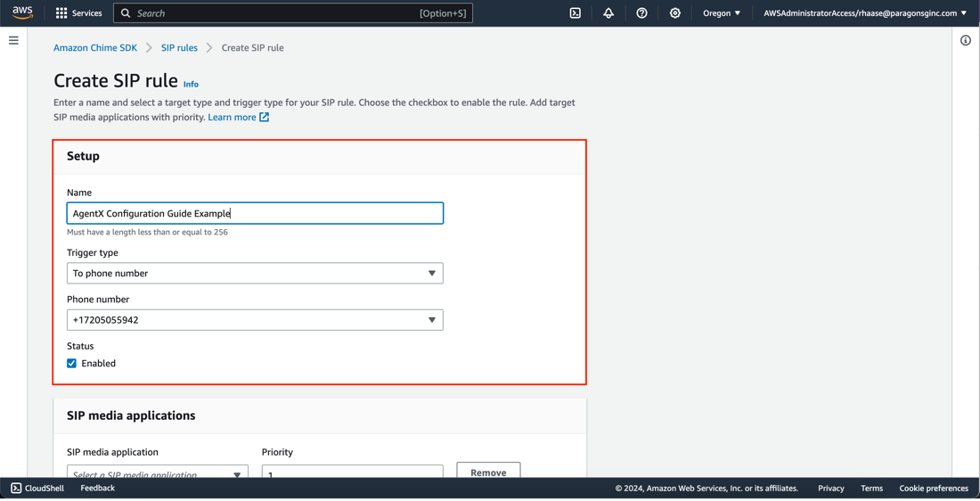Click 'Must have a length less than or equal to 256' hint

[x=148, y=232]
